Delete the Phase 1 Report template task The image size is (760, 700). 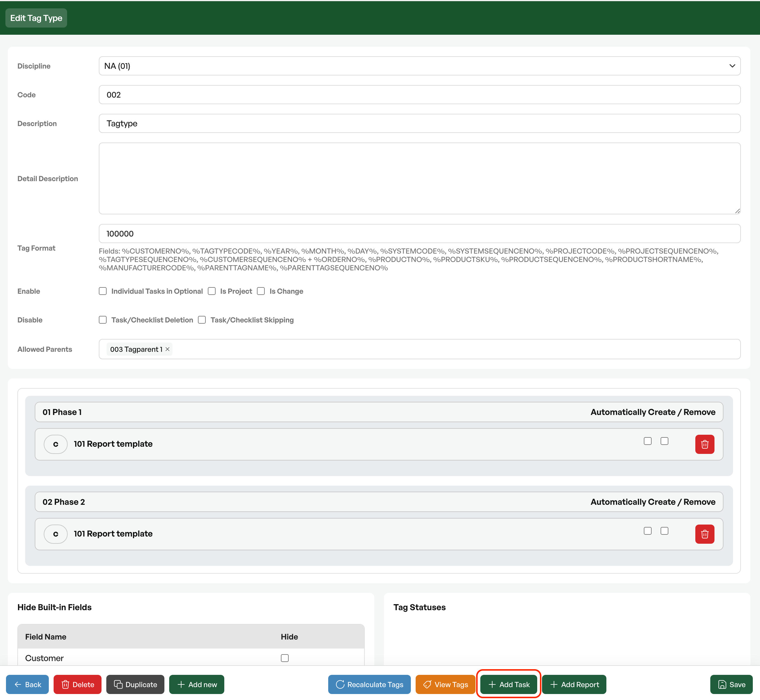coord(704,444)
